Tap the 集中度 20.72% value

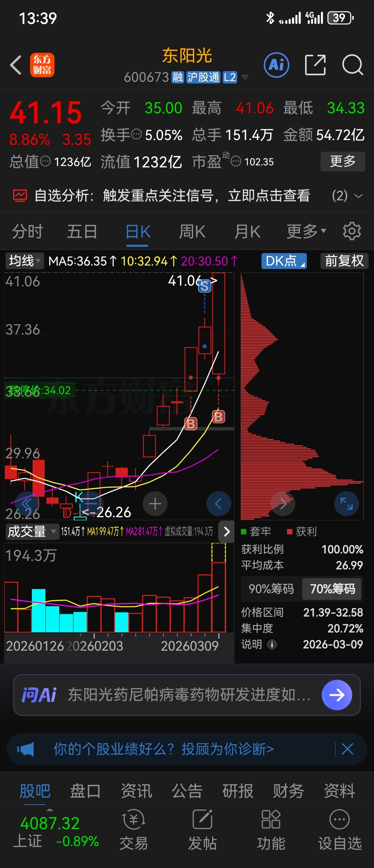(345, 628)
